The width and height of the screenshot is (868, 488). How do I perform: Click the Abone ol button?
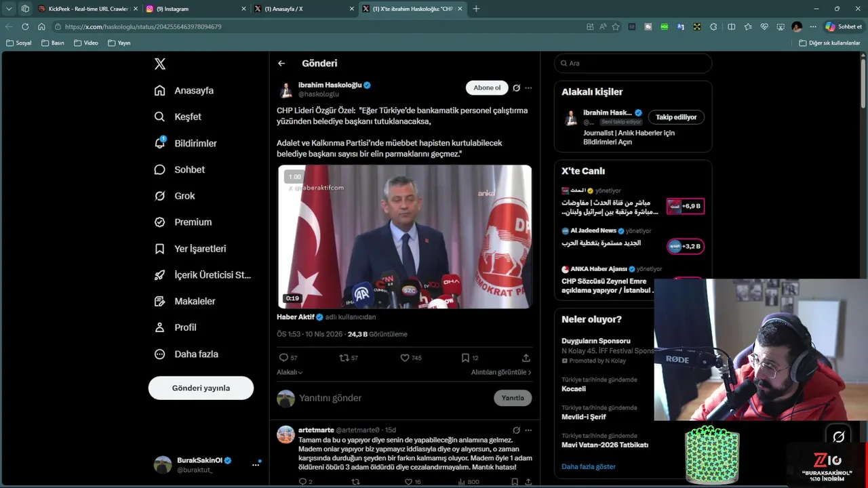point(487,87)
